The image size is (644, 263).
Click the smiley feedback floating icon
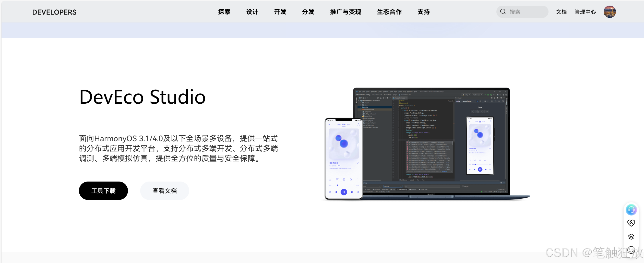click(x=631, y=250)
